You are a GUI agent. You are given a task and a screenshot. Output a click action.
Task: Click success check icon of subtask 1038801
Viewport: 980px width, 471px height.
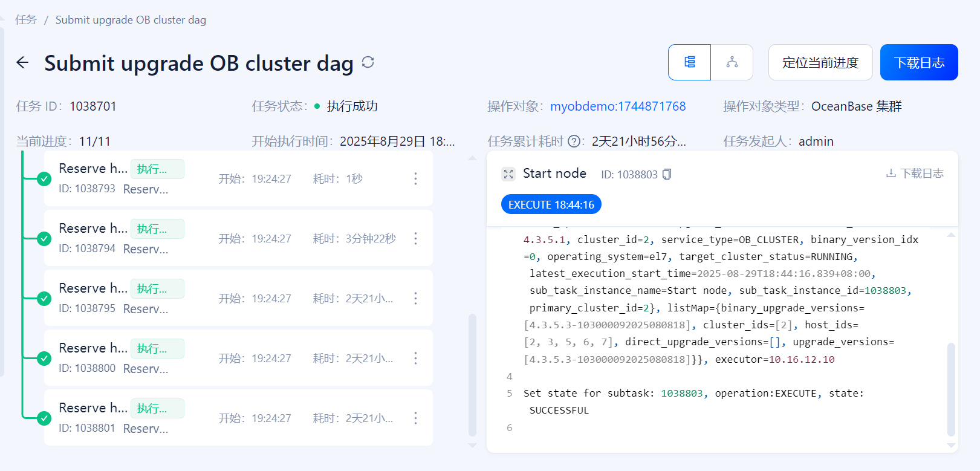coord(44,418)
